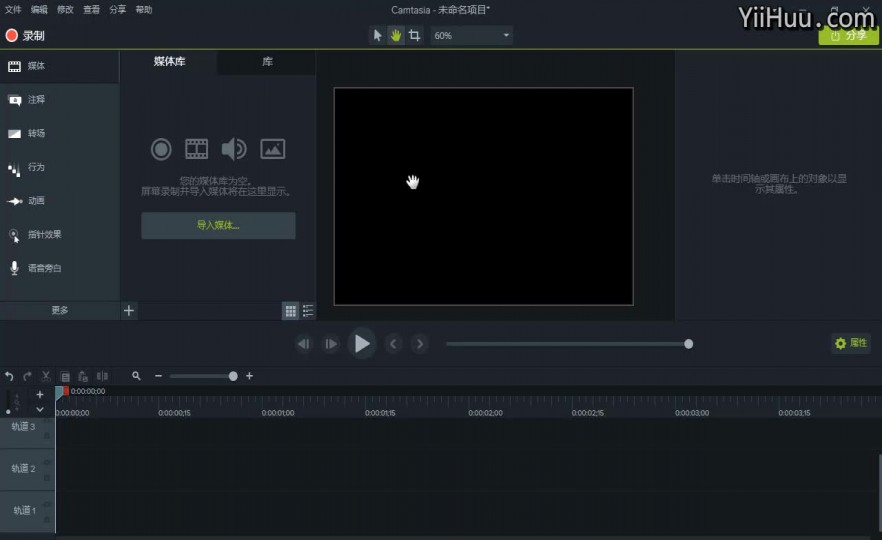Screen dimensions: 882x540
Task: Click the recording circle icon in media bin
Action: pyautogui.click(x=161, y=149)
